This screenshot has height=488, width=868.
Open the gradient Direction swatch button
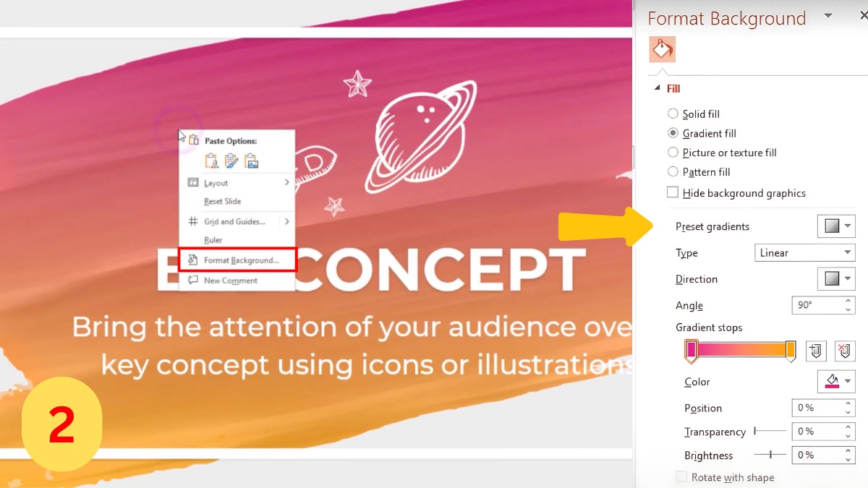tap(836, 279)
